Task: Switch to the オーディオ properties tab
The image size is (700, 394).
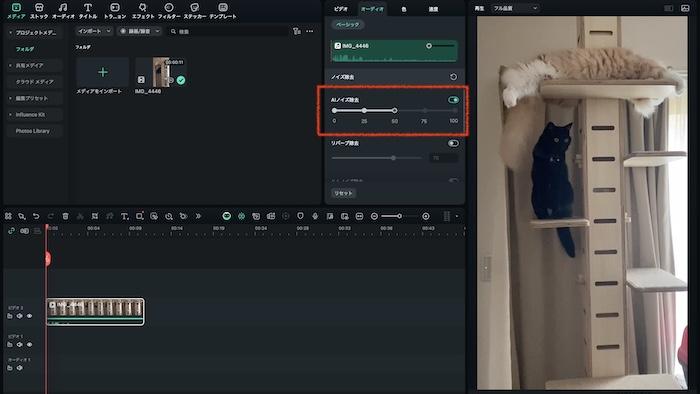Action: pyautogui.click(x=372, y=9)
